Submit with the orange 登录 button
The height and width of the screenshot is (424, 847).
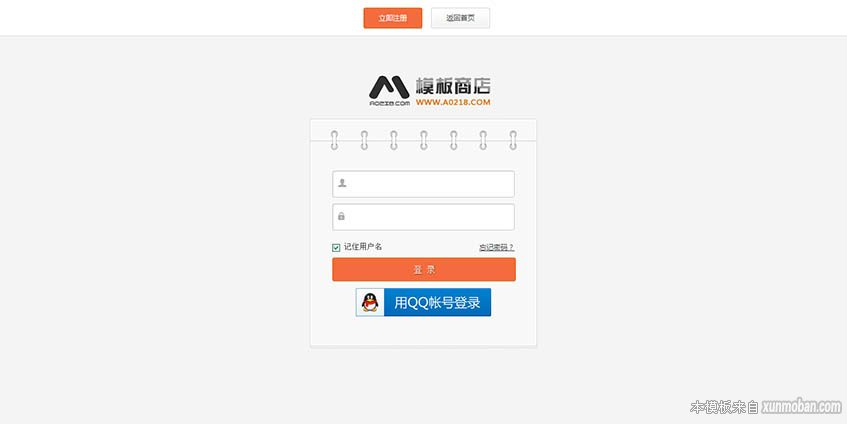tap(424, 270)
